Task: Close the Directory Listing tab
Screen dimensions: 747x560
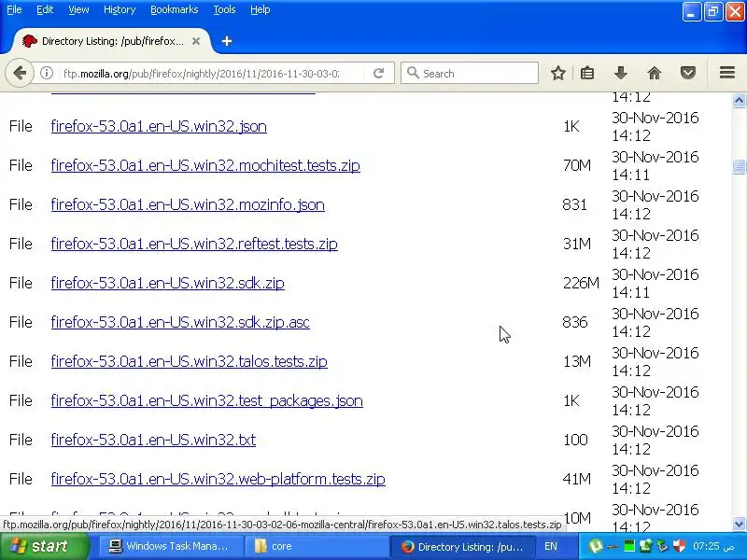Action: tap(196, 41)
